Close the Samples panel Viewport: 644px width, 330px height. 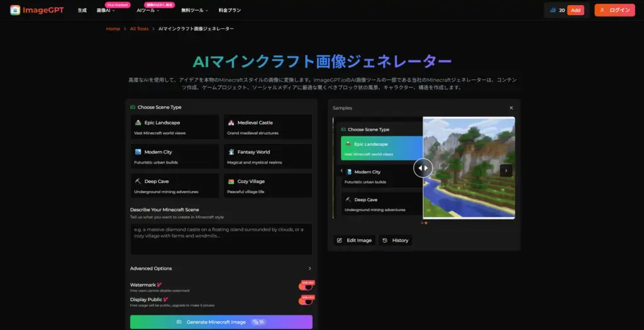[511, 108]
